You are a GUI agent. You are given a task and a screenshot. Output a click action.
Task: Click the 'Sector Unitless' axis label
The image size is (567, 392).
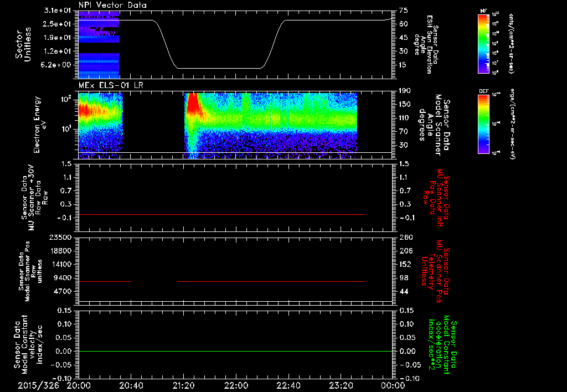23,44
